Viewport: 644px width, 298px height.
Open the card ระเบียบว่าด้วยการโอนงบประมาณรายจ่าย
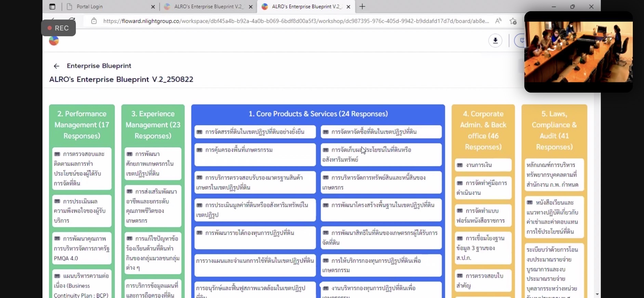click(x=554, y=271)
